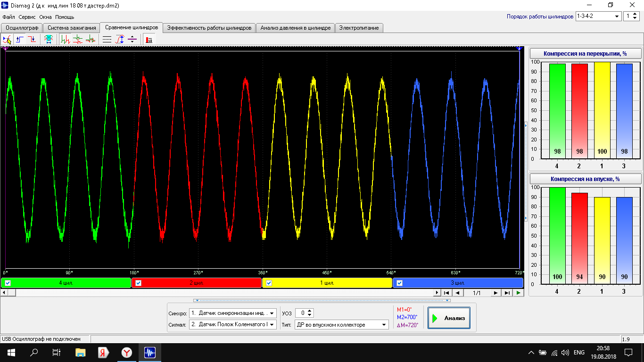Decrease the УОЗ stepper value
Image resolution: width=644 pixels, height=362 pixels.
pos(310,315)
